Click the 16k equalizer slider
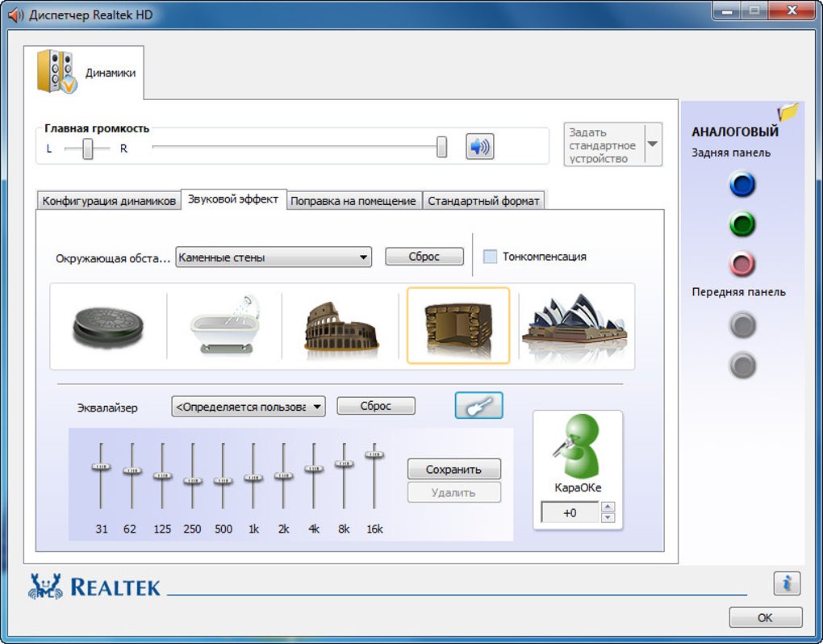Image resolution: width=823 pixels, height=644 pixels. (x=374, y=454)
